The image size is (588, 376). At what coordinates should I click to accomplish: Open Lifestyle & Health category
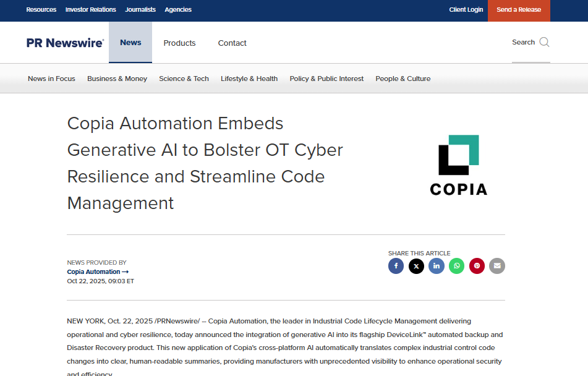[x=249, y=79]
